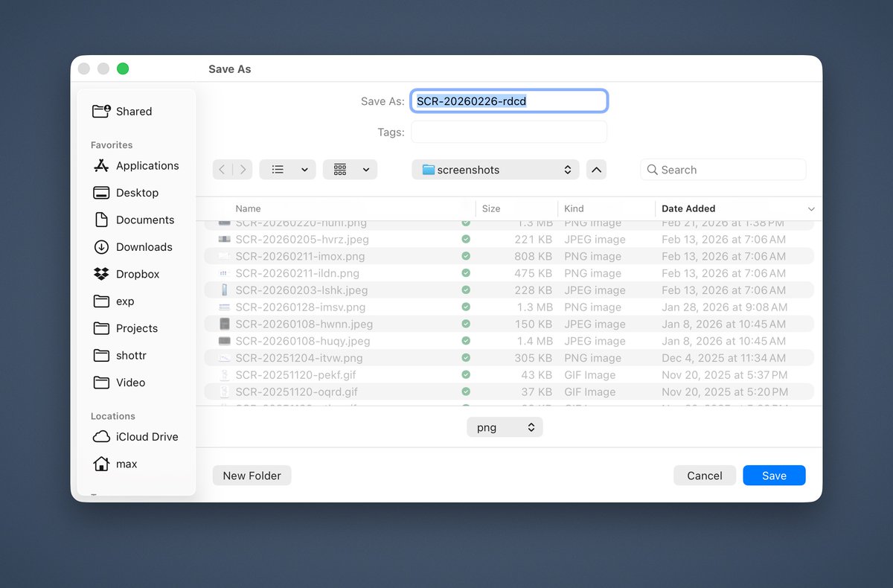Click the screenshots folder icon in path popup
Viewport: 893px width, 588px height.
(428, 170)
